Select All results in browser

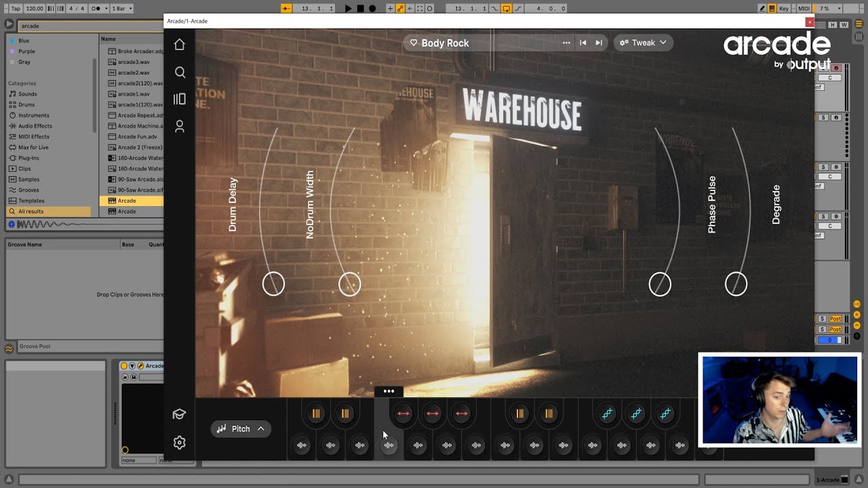pyautogui.click(x=47, y=211)
